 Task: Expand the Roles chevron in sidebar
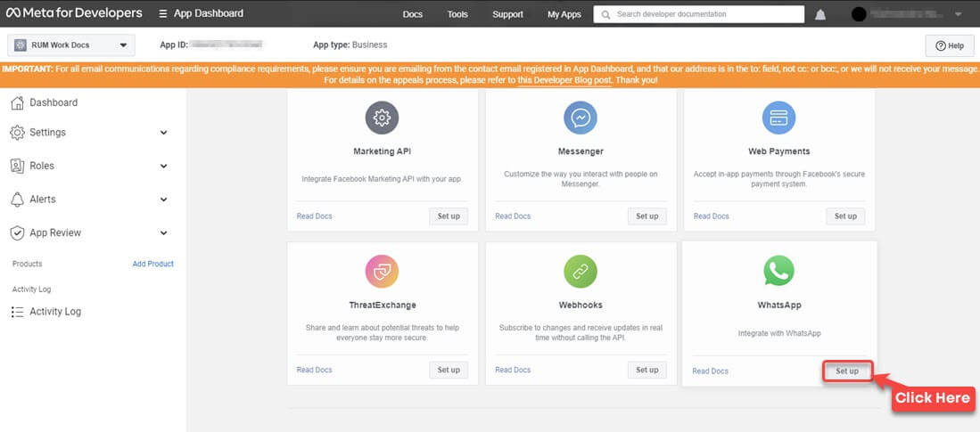point(164,166)
